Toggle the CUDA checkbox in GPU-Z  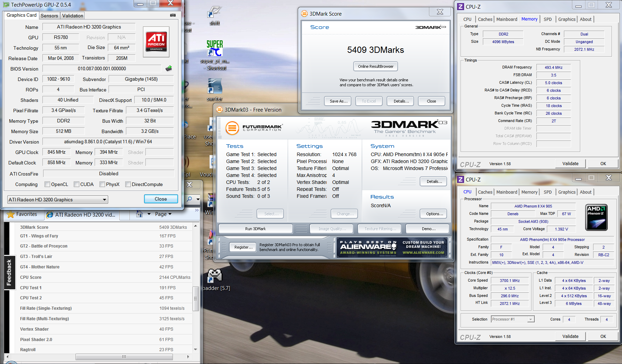point(77,184)
